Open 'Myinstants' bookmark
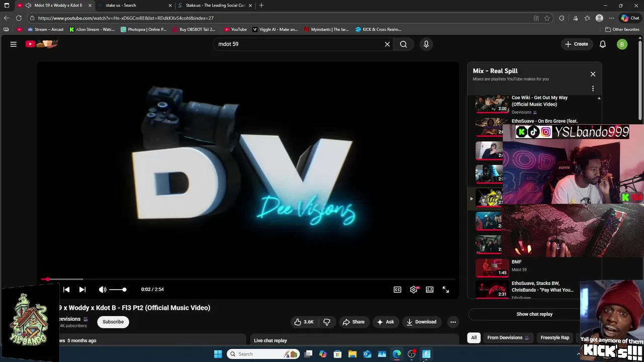Viewport: 644px width, 362px height. click(x=326, y=30)
